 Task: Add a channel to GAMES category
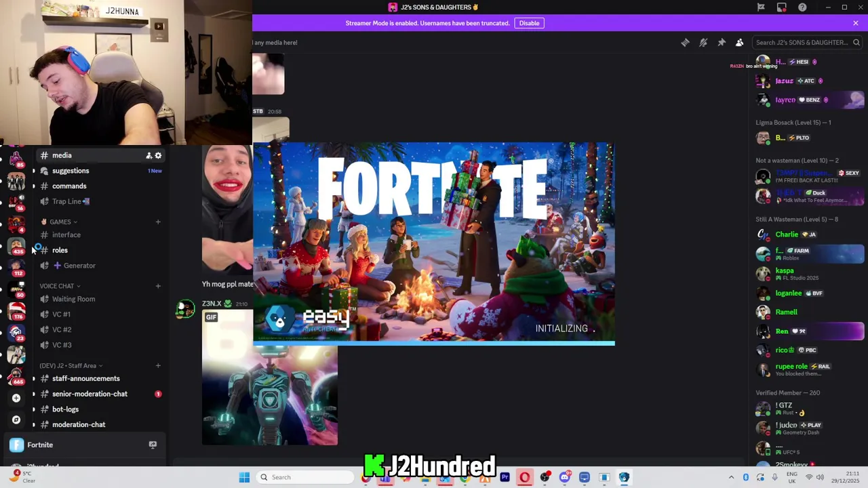(158, 222)
